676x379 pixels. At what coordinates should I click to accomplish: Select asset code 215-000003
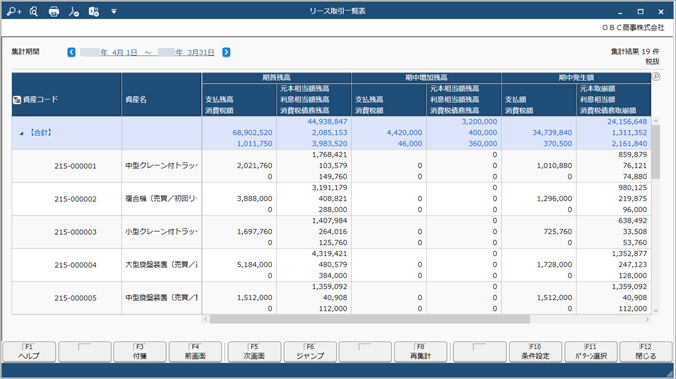coord(75,232)
